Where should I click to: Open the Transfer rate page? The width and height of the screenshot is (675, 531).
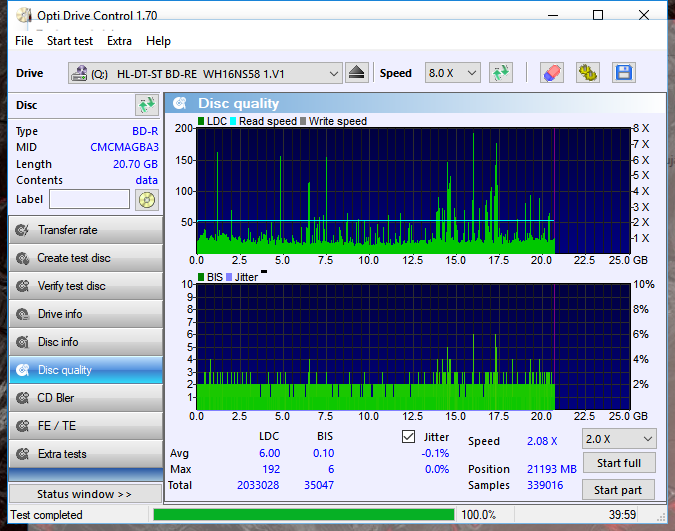click(86, 230)
